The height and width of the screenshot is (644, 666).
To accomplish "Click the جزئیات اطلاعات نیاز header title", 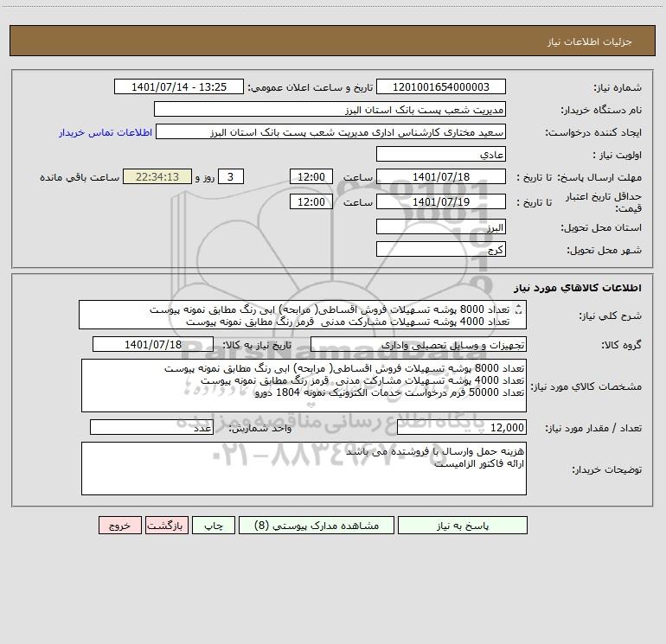I will [590, 41].
